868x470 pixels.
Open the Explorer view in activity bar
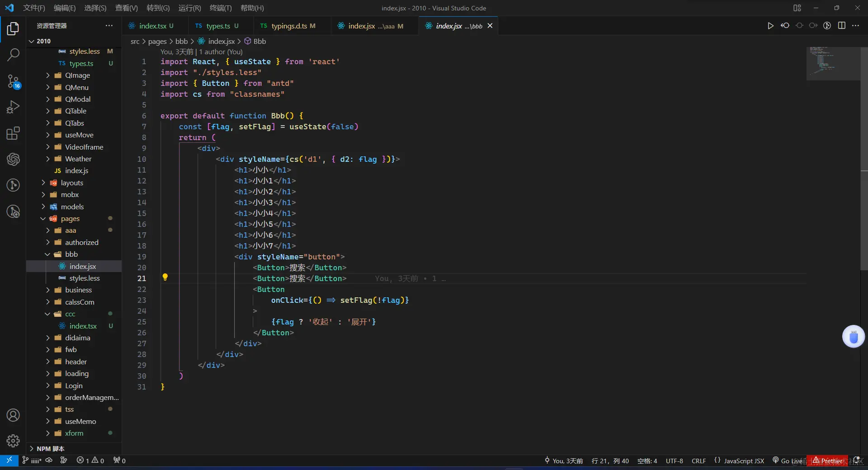coord(13,29)
